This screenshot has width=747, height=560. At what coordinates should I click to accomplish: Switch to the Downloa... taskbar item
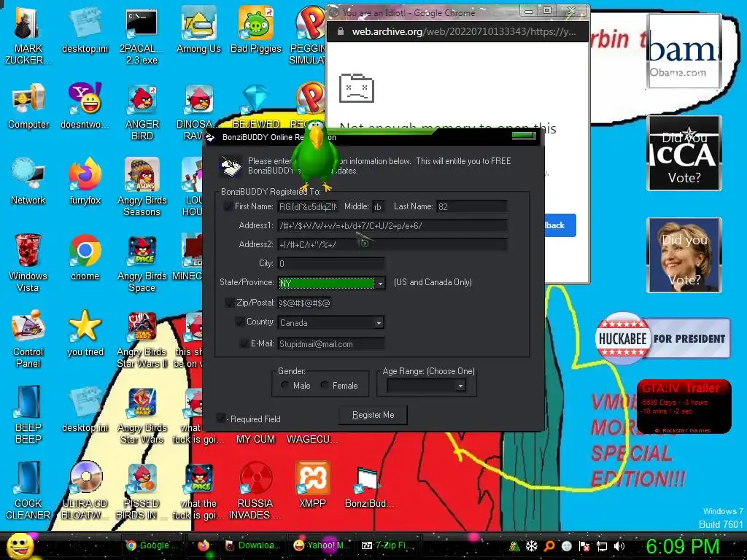(x=253, y=545)
